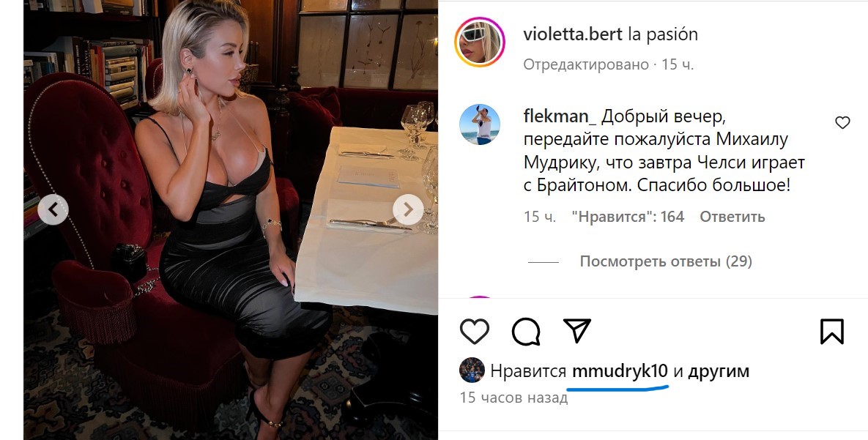Click the comment's 15 ч. timestamp

[540, 217]
